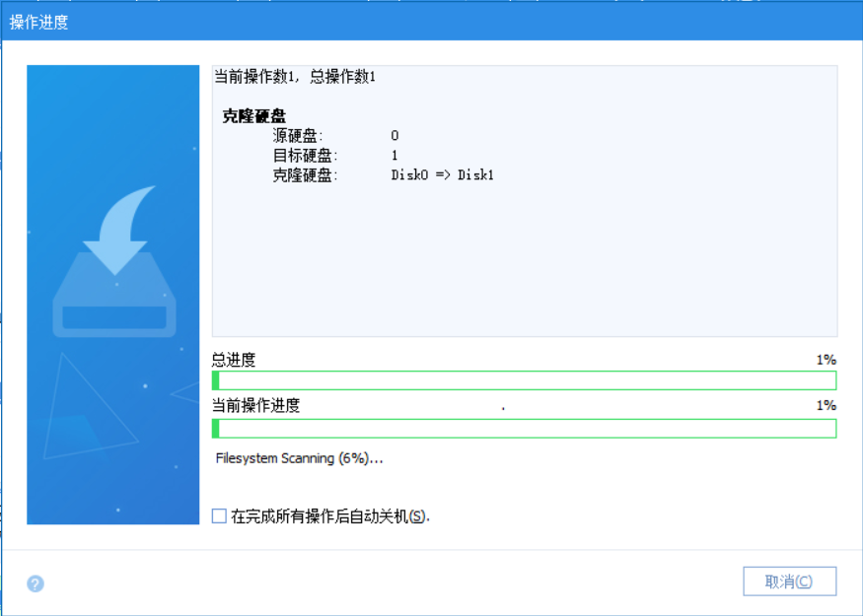Screen dimensions: 863x616
Task: Click the 'Disk0 => Disk1' value
Action: [443, 174]
